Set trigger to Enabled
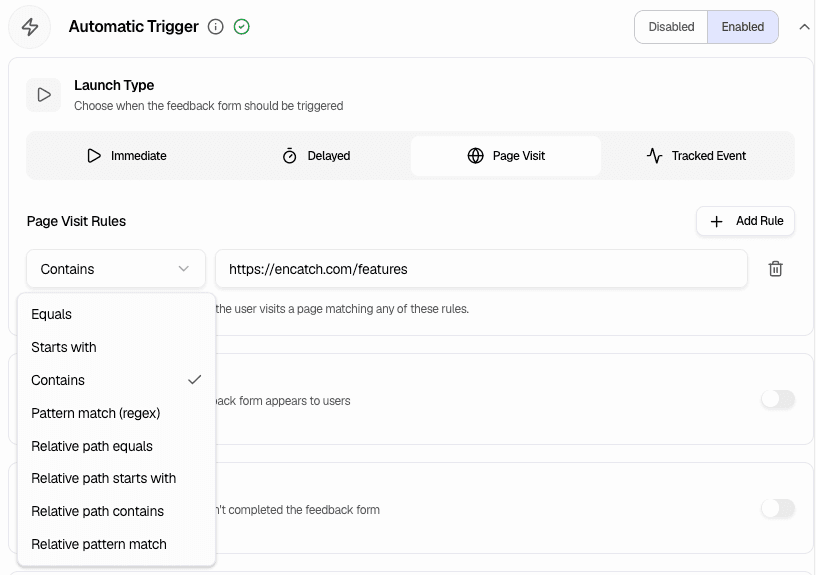The height and width of the screenshot is (575, 816). [x=743, y=27]
